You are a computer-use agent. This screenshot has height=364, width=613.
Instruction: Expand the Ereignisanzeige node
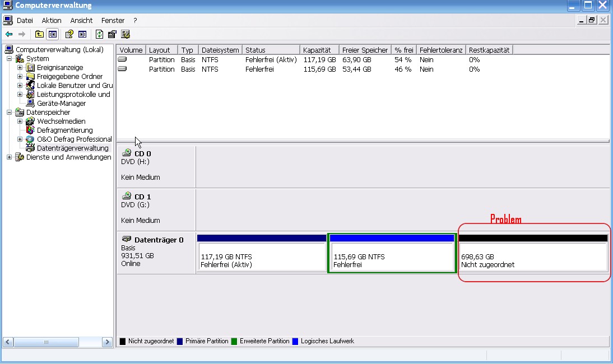click(x=20, y=68)
